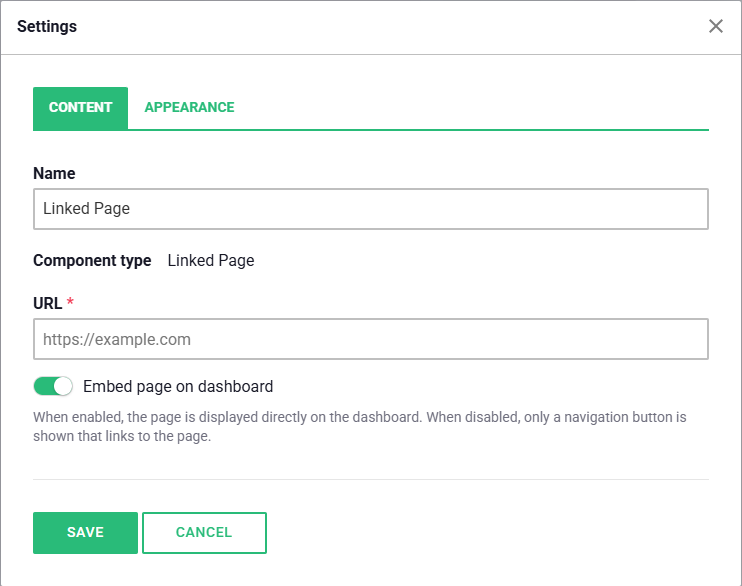Viewport: 742px width, 586px height.
Task: Click the 'Linked Page' component type value
Action: point(211,260)
